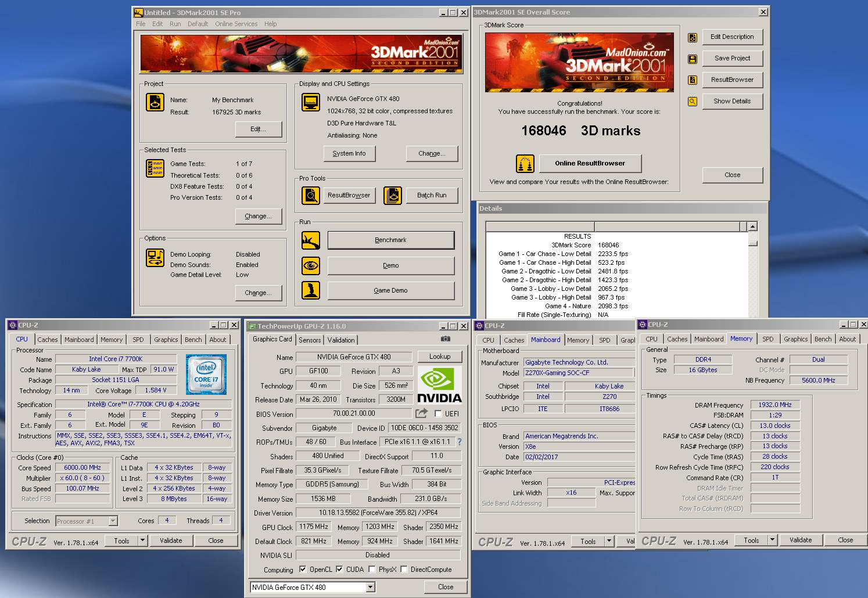Click the Intel Core i7 logo in CPU-Z
This screenshot has width=868, height=598.
[206, 374]
